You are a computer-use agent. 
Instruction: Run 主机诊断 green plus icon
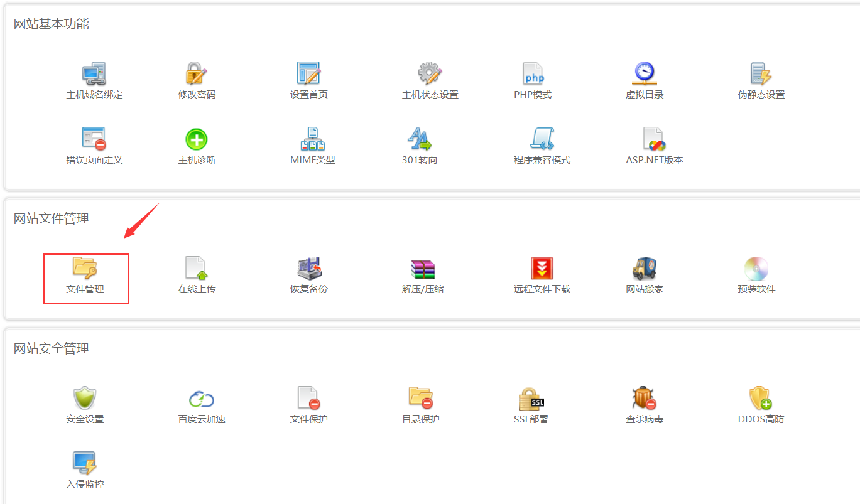click(197, 139)
